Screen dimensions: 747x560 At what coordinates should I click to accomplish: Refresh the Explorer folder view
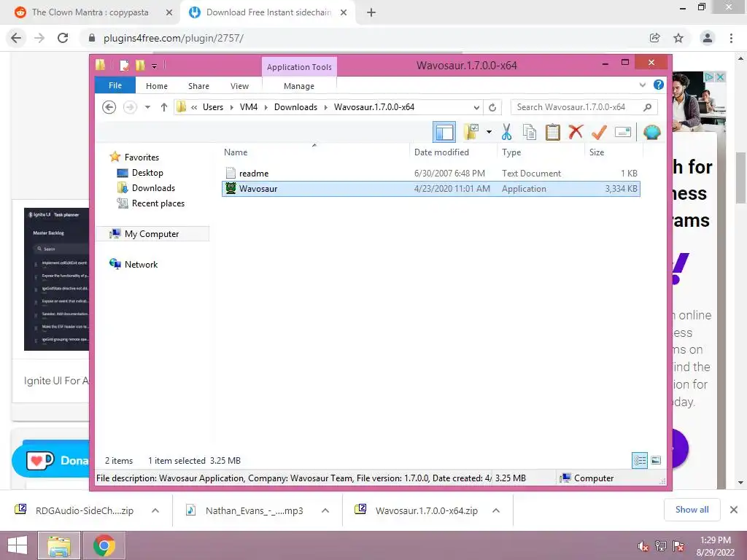pos(492,107)
